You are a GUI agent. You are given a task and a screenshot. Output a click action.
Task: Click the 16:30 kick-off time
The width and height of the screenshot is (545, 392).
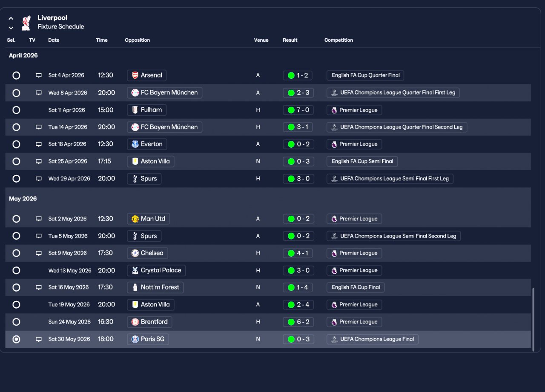[106, 322]
